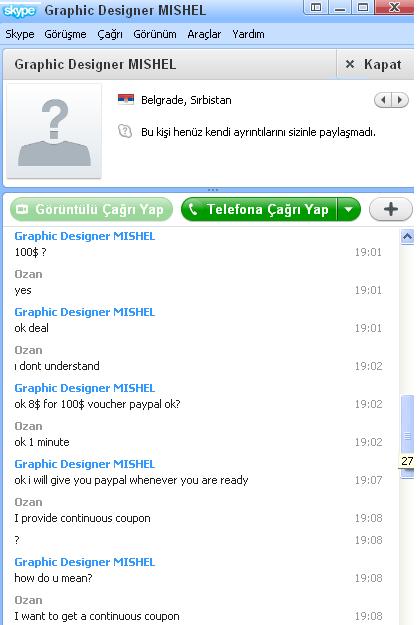The image size is (417, 625).
Task: Open the Araçlar menu
Action: (x=204, y=34)
